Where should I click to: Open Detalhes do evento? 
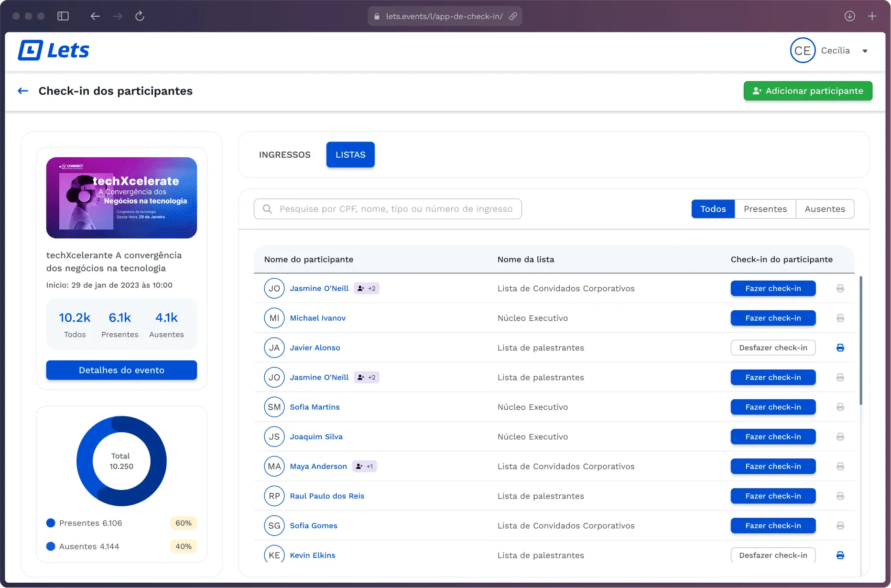121,370
